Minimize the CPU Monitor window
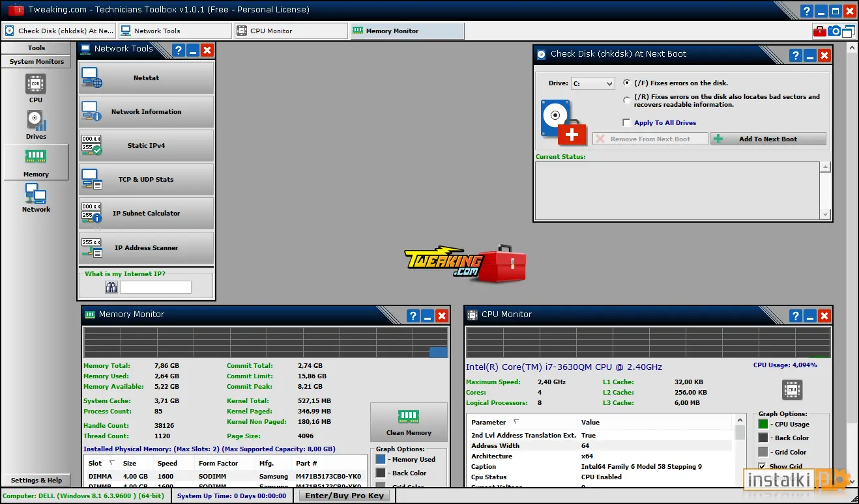The image size is (859, 504). point(810,316)
